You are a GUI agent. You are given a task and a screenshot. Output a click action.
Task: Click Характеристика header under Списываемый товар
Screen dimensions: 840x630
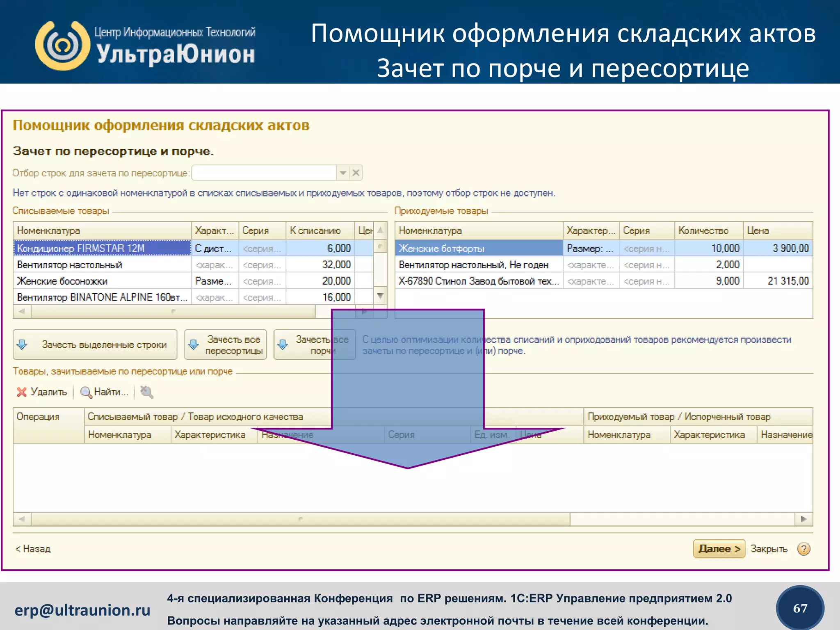point(214,435)
